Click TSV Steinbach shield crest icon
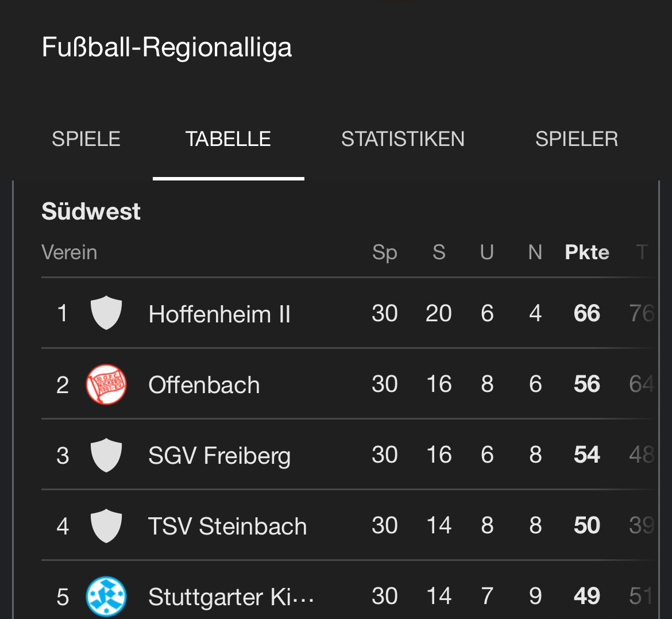The width and height of the screenshot is (672, 619). pos(106,526)
